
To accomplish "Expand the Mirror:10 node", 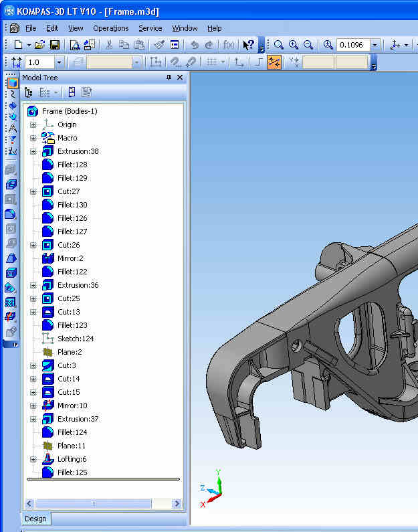I will [x=33, y=406].
